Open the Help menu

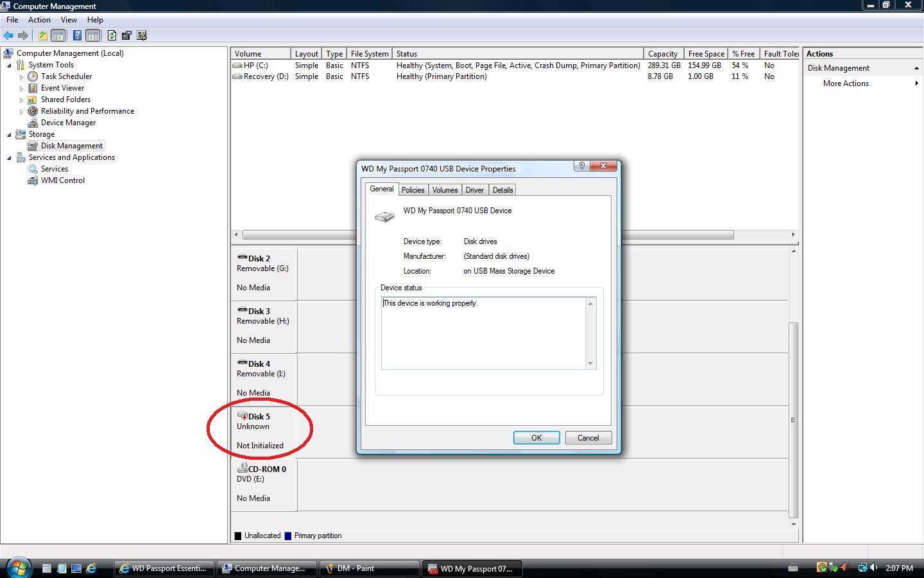[95, 20]
